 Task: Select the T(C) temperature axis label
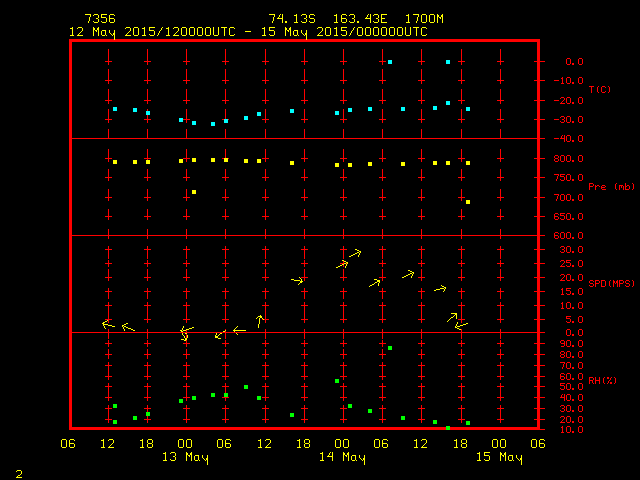599,90
